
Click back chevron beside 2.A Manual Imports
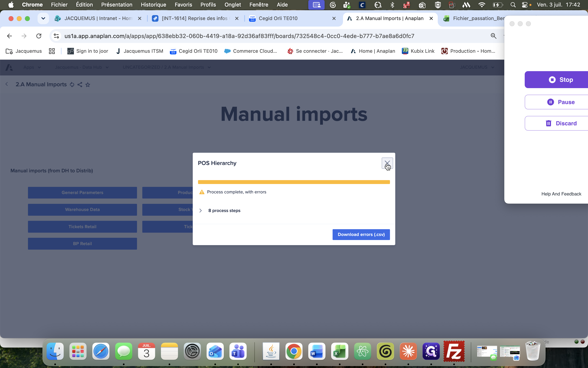7,84
